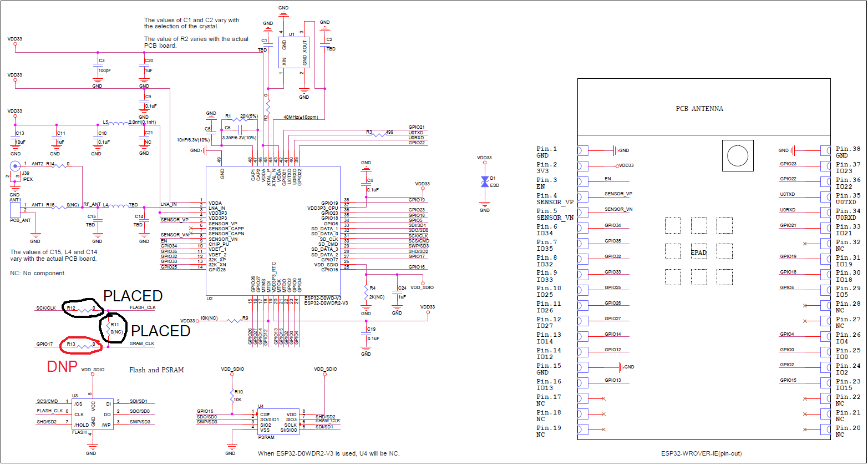
Task: Click the Pin.1 GND pad
Action: tap(582, 150)
